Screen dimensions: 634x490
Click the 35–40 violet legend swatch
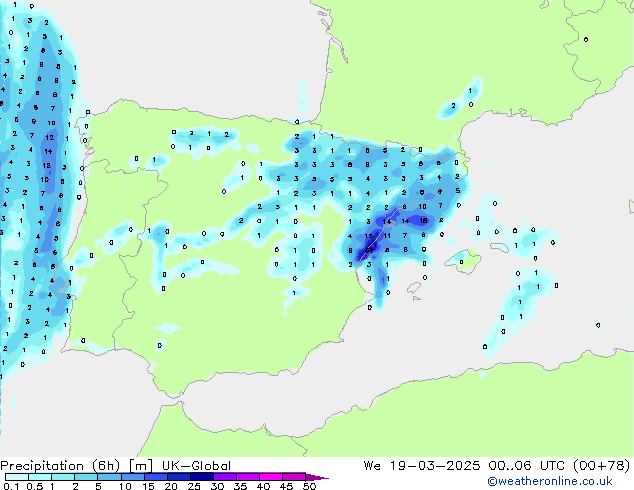click(248, 477)
